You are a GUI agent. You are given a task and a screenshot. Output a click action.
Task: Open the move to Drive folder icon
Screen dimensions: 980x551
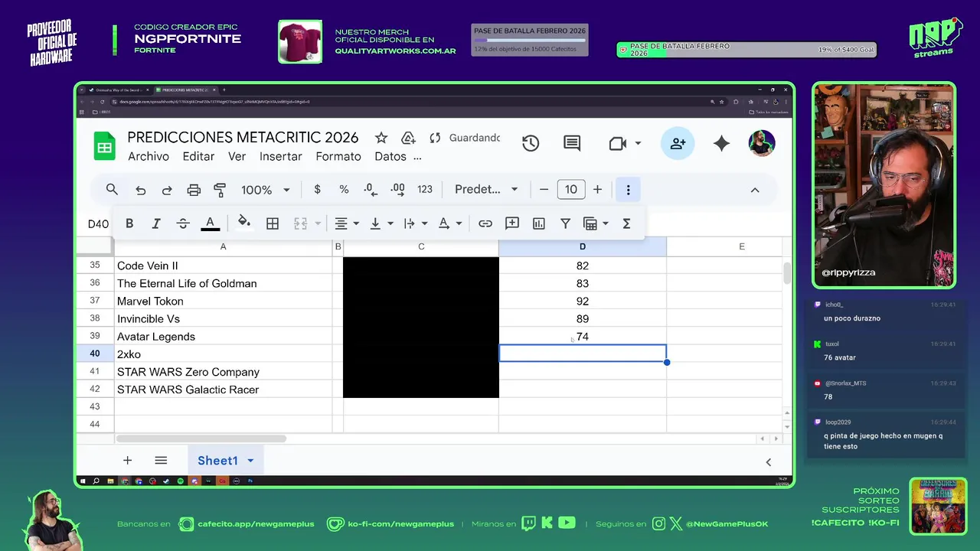(409, 138)
